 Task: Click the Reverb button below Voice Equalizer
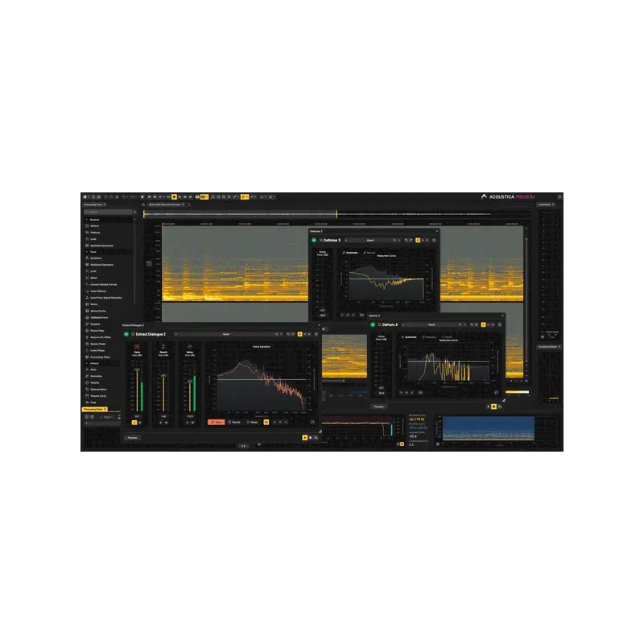234,422
